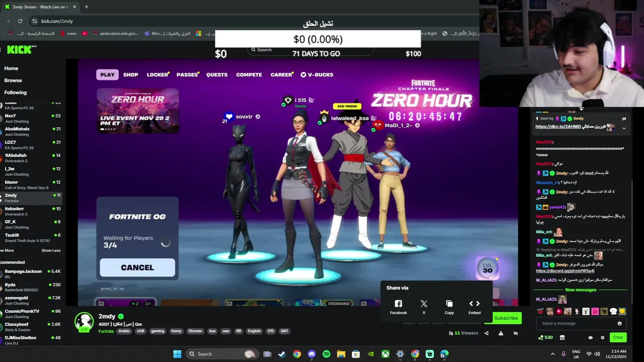Open ENG UK language selector

(576, 354)
